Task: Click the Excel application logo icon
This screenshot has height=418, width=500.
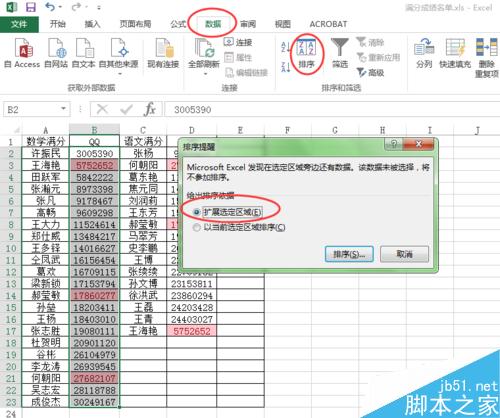Action: coord(11,7)
